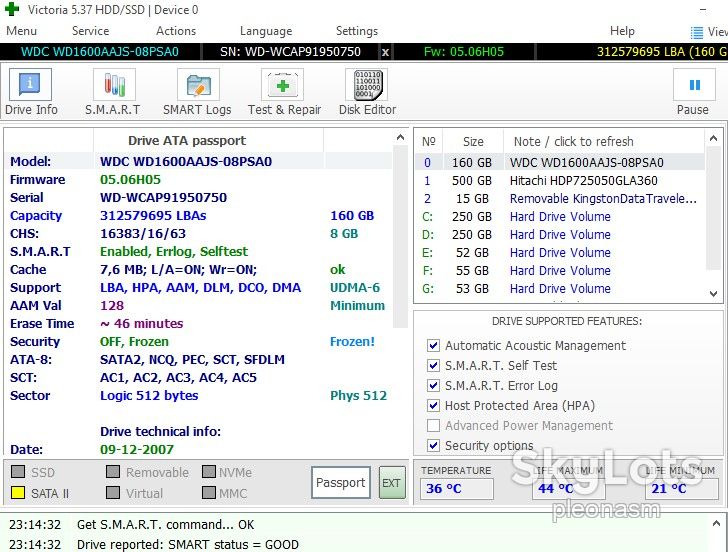The image size is (728, 552).
Task: Open the Drive Info panel icon
Action: pos(30,84)
